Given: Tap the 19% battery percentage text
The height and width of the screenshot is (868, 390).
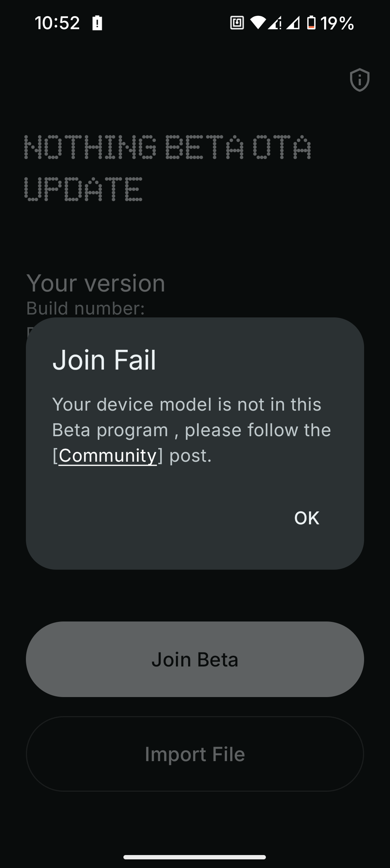Looking at the screenshot, I should pyautogui.click(x=337, y=23).
